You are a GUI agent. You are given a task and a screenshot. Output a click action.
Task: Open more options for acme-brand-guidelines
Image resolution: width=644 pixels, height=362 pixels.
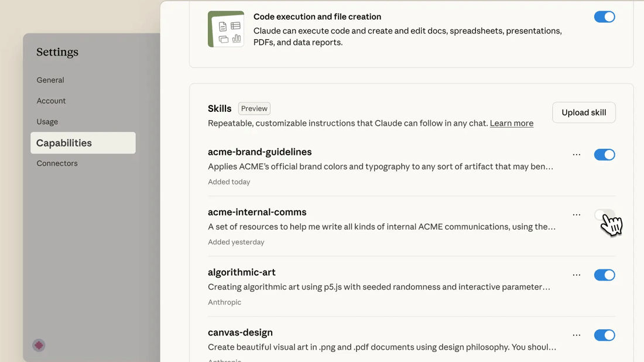(577, 155)
